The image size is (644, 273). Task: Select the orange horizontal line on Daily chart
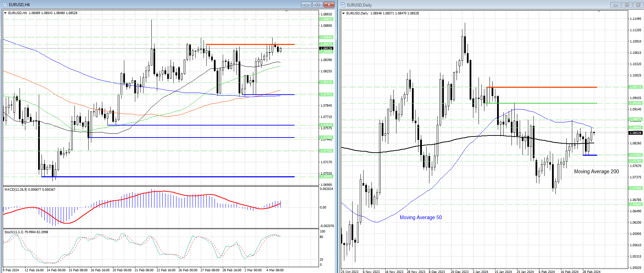pos(542,87)
